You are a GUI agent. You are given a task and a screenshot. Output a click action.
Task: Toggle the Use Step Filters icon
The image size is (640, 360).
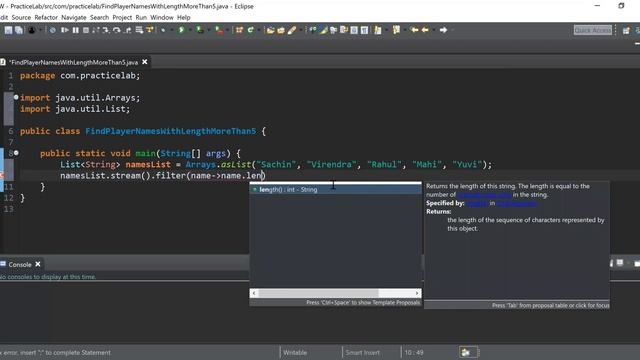coord(150,30)
